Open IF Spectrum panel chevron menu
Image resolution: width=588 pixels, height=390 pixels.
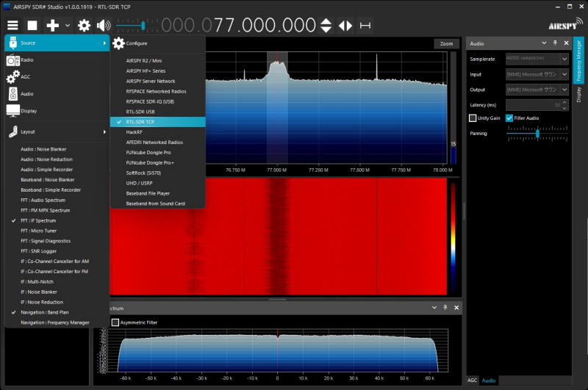coord(434,308)
